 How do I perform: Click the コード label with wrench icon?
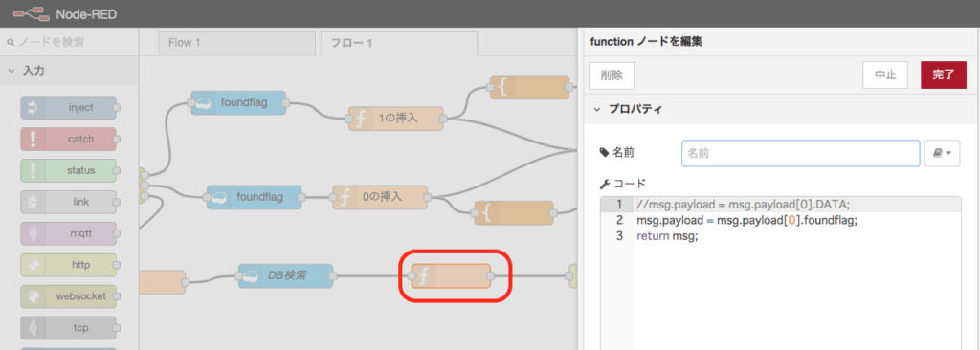coord(622,184)
